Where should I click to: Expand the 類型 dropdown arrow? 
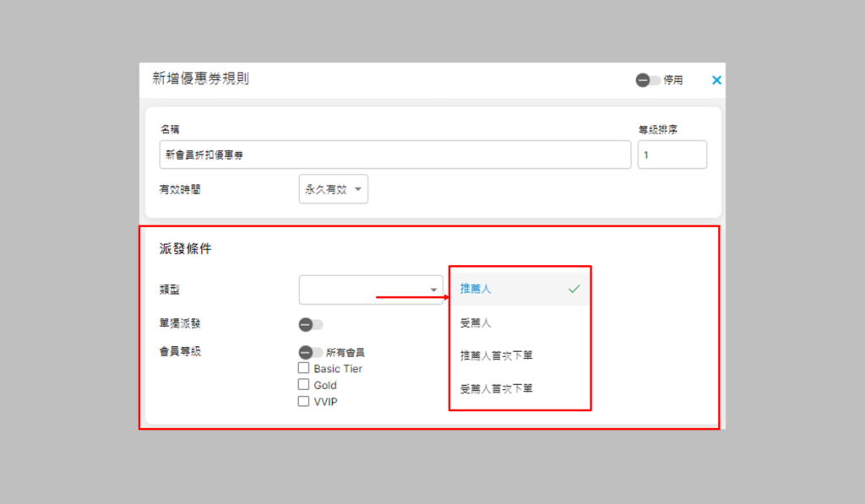click(x=434, y=290)
